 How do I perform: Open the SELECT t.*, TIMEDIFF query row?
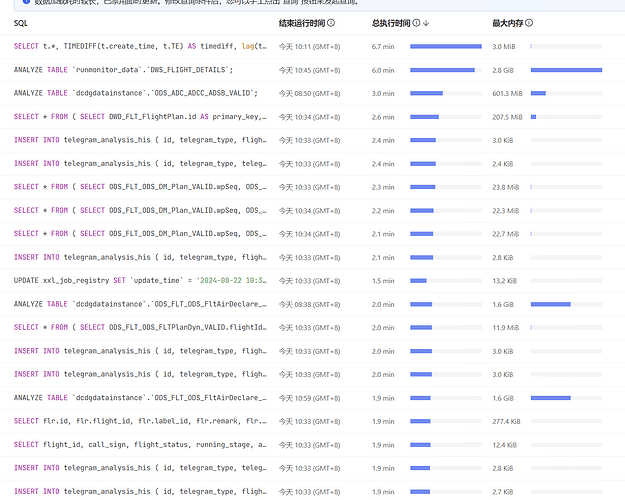pyautogui.click(x=140, y=47)
